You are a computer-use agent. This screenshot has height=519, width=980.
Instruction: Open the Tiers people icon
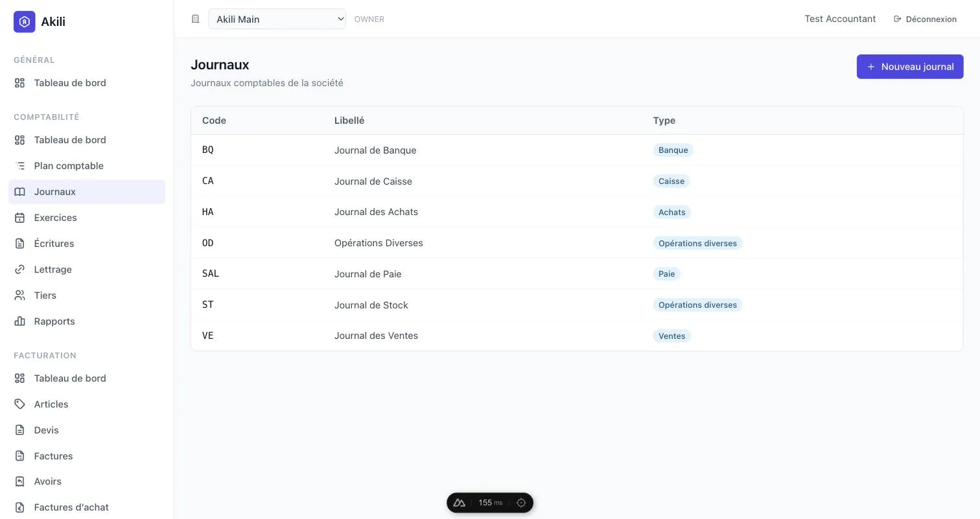(20, 295)
